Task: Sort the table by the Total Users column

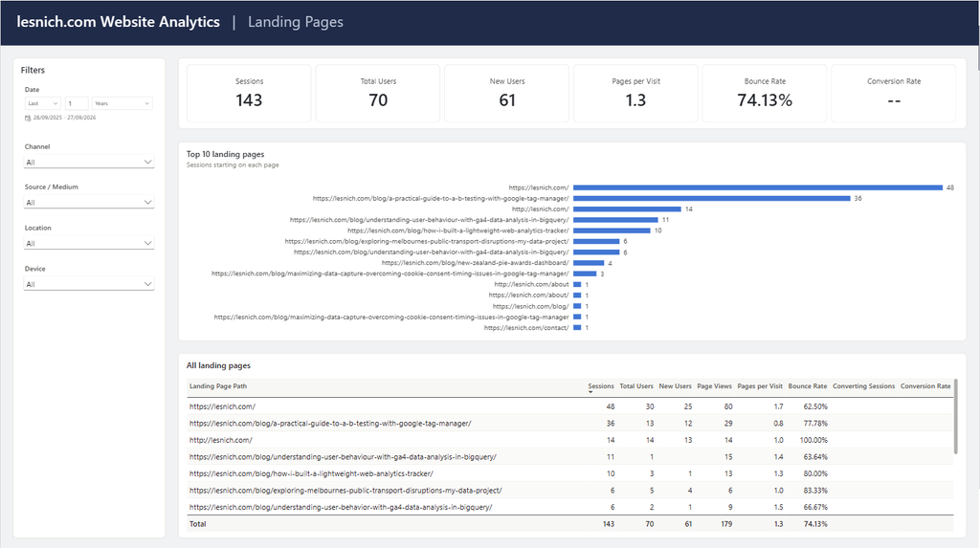Action: pos(636,386)
